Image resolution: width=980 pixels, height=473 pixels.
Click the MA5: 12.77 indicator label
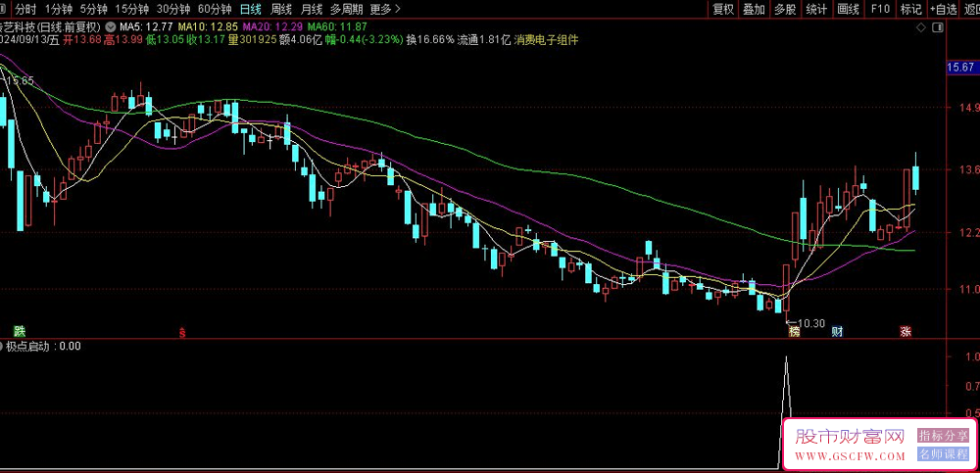[146, 26]
